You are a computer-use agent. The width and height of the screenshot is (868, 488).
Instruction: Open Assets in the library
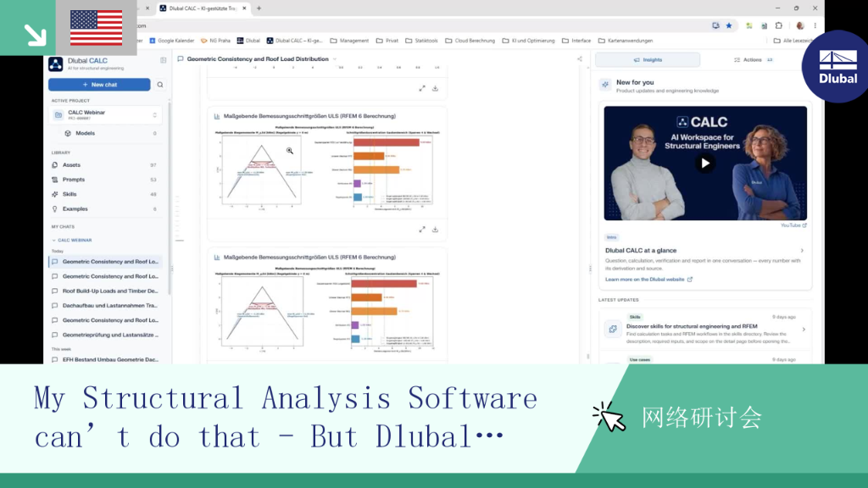coord(104,165)
